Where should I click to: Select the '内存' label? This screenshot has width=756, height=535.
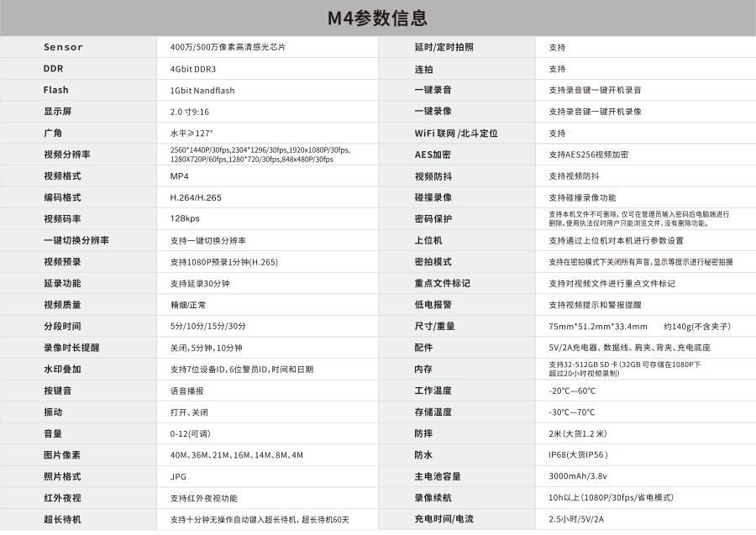click(x=423, y=370)
